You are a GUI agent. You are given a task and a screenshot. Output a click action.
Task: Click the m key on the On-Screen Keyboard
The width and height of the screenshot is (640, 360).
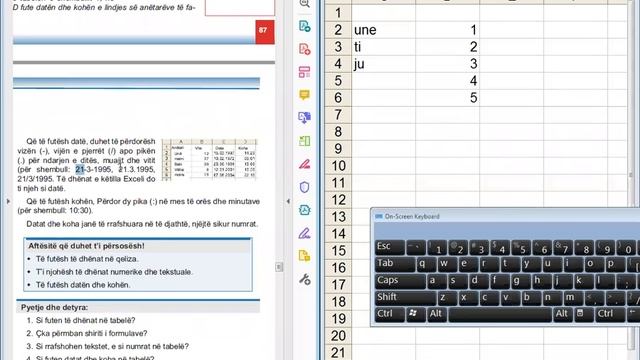click(x=573, y=298)
